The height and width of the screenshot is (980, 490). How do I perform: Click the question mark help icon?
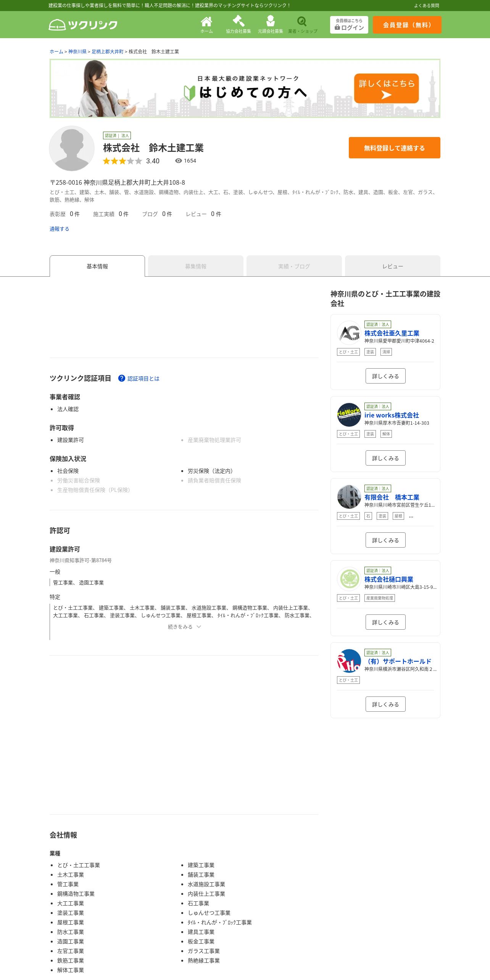122,378
